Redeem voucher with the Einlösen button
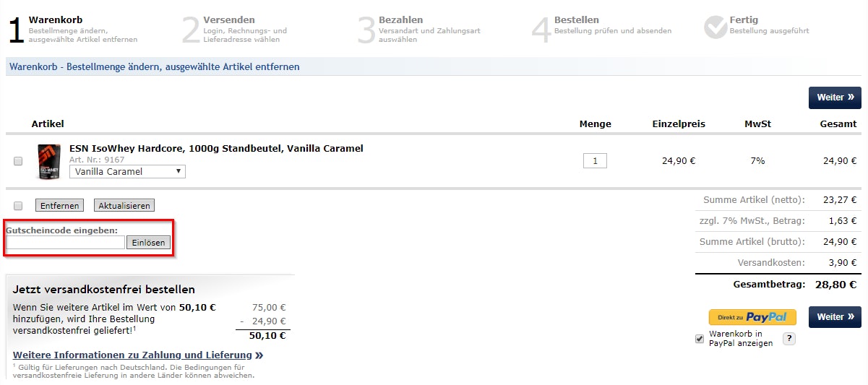Image resolution: width=868 pixels, height=385 pixels. (148, 243)
